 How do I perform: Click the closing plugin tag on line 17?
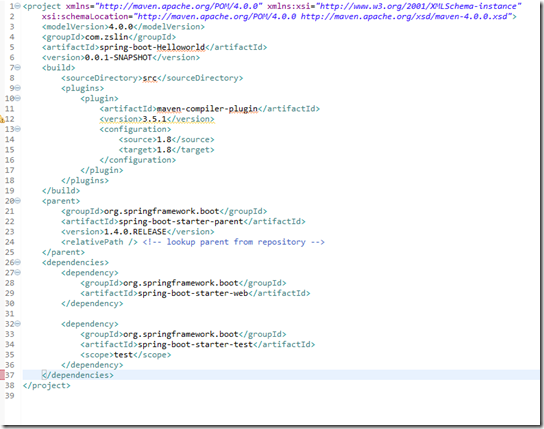pyautogui.click(x=102, y=170)
